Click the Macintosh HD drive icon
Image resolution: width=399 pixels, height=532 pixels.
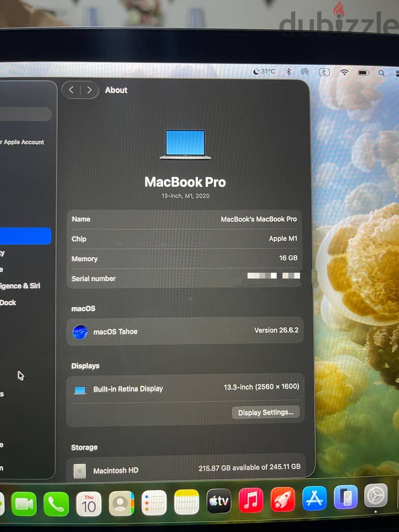[80, 471]
